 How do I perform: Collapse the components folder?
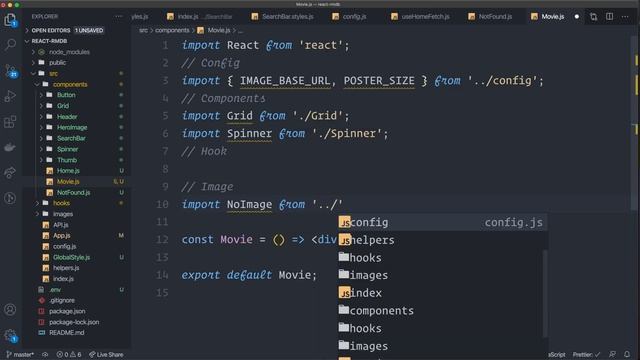70,84
